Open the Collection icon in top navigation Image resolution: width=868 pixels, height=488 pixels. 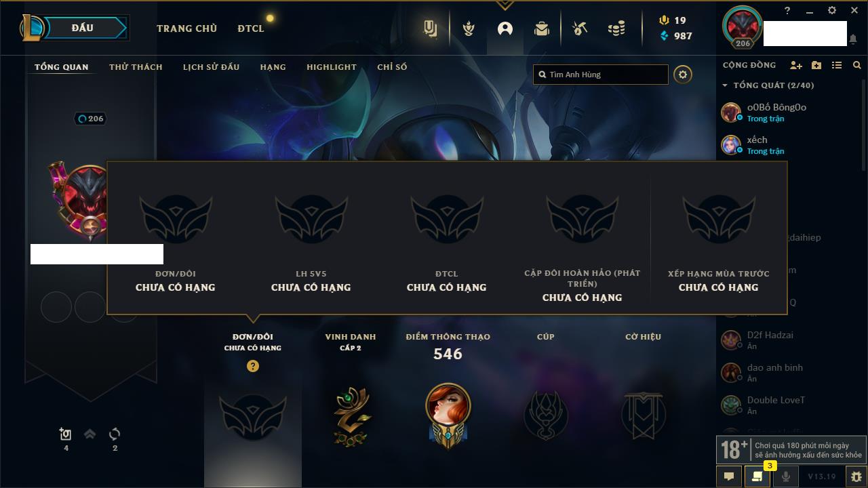(542, 28)
